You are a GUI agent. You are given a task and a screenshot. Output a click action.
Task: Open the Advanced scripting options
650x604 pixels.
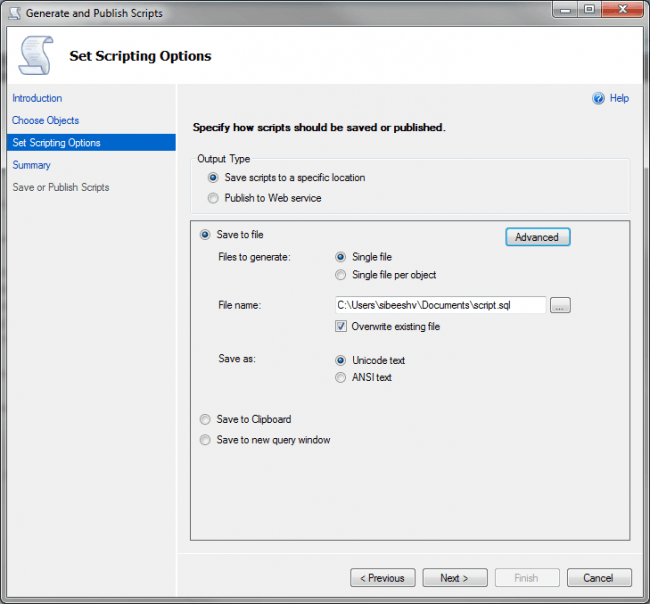(x=537, y=237)
